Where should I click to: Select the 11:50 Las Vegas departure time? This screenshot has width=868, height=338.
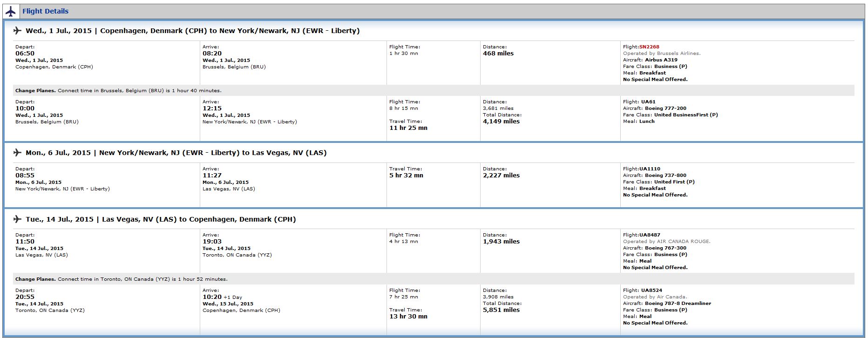(25, 242)
